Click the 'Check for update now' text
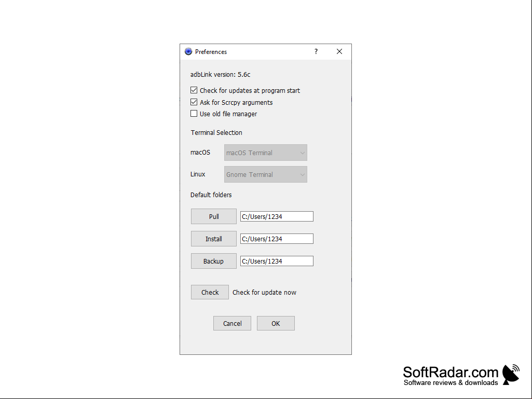 coord(264,293)
